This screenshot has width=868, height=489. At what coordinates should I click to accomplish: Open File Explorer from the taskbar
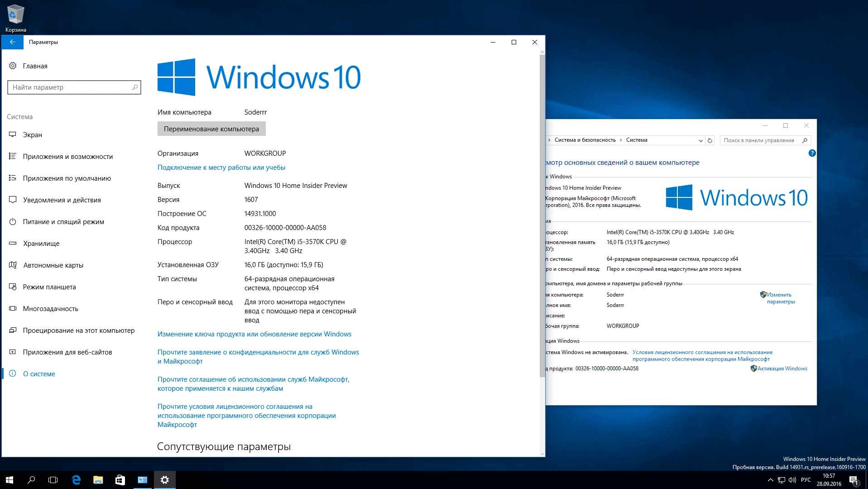pyautogui.click(x=98, y=480)
